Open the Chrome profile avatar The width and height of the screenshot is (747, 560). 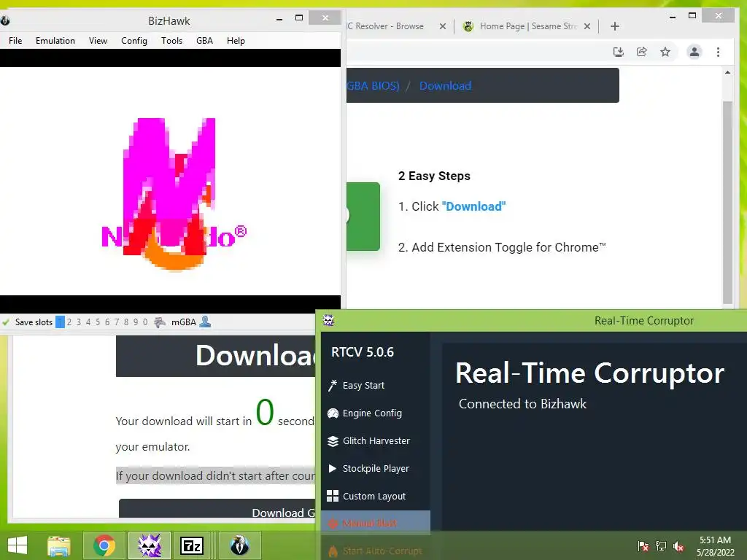[694, 52]
